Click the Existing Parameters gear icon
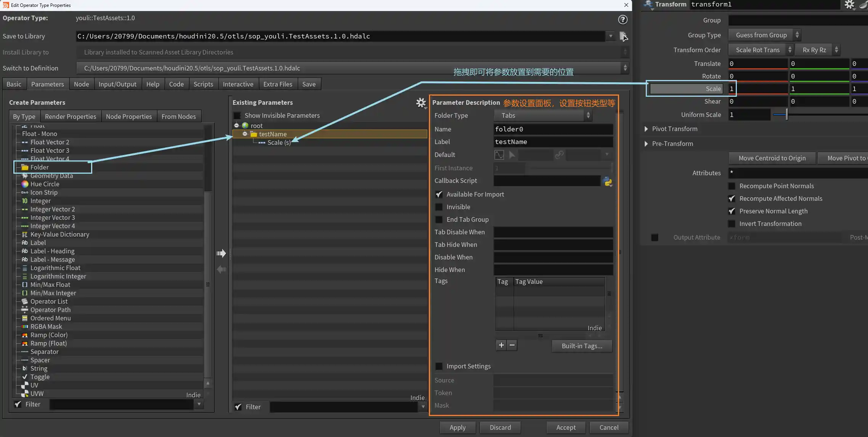This screenshot has width=868, height=437. click(420, 102)
